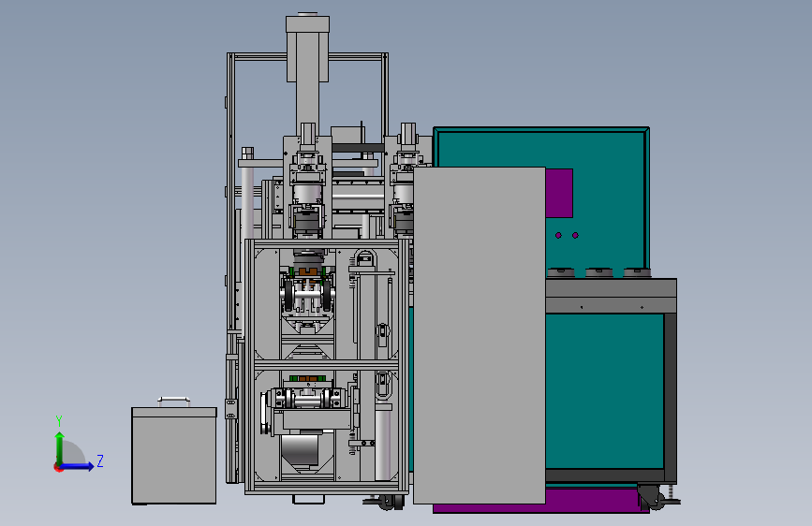This screenshot has width=812, height=526.
Task: Select the red origin ball of the triad
Action: pos(58,467)
